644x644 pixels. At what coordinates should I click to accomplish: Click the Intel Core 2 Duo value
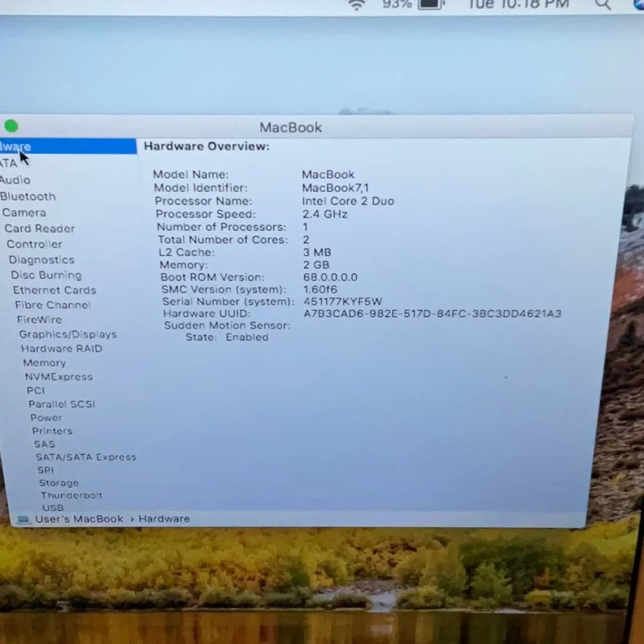(348, 201)
